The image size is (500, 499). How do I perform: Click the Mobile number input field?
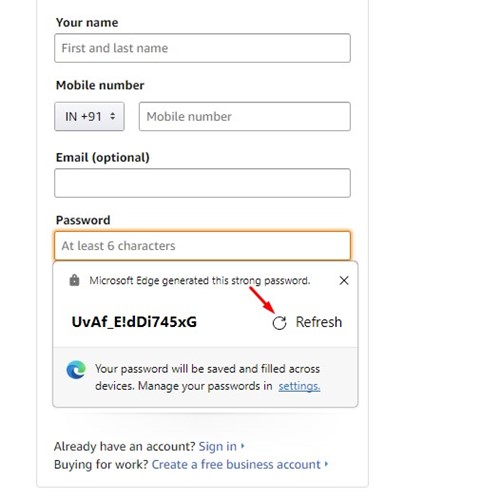[x=245, y=116]
